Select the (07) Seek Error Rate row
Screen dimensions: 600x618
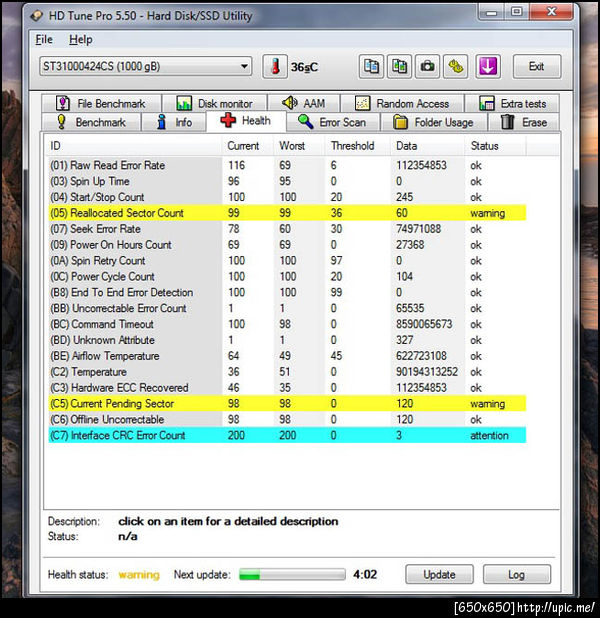point(287,229)
